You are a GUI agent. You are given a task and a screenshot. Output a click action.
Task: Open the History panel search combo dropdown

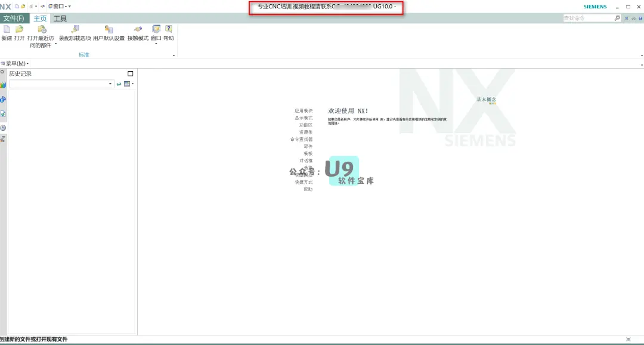coord(110,84)
